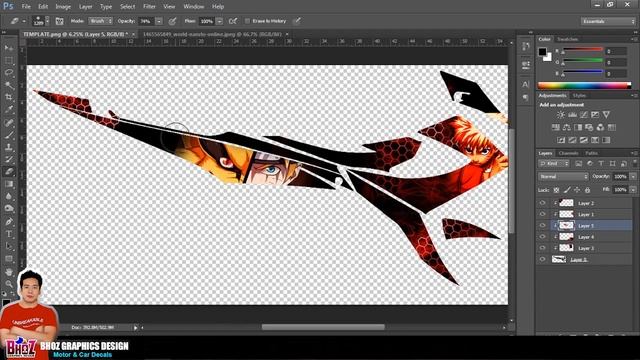This screenshot has width=640, height=360.
Task: Select the Blur tool
Action: pos(9,196)
